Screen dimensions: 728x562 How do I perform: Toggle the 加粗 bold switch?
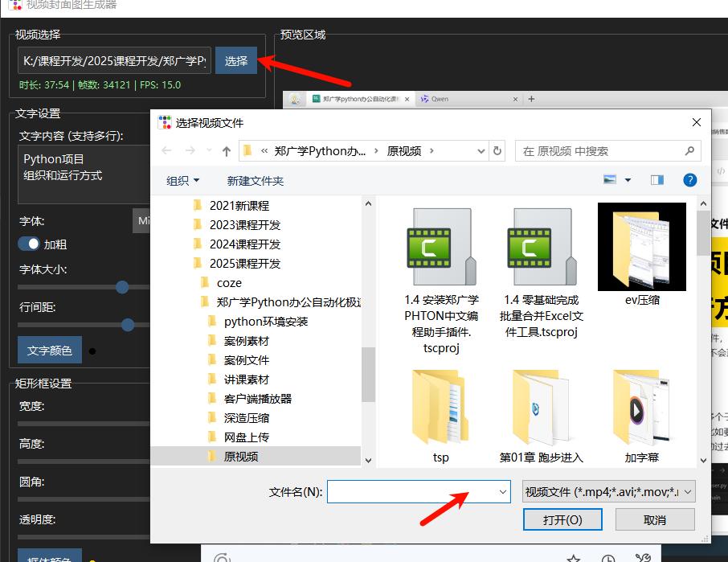click(29, 244)
